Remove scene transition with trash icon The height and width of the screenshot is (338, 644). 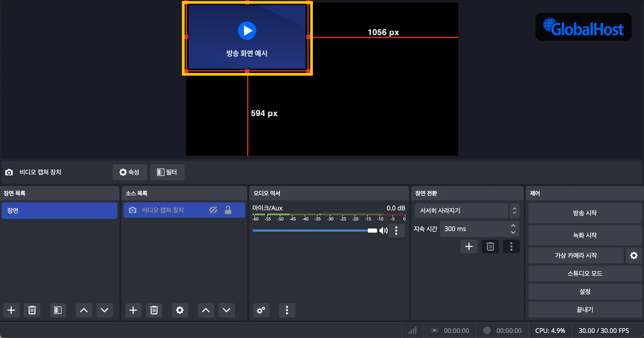490,246
